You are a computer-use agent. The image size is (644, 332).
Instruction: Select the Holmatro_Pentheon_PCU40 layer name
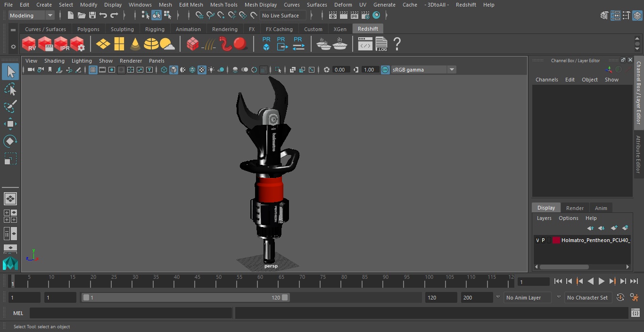[x=596, y=240]
